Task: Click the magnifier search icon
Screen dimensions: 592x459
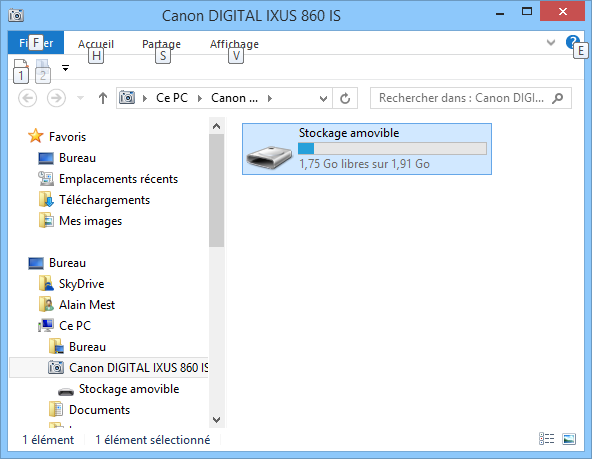Action: 557,98
